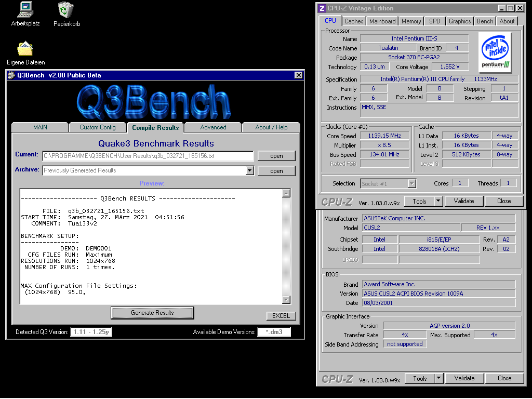
Task: Click Validate button in upper CPU-Z window
Action: pyautogui.click(x=464, y=201)
